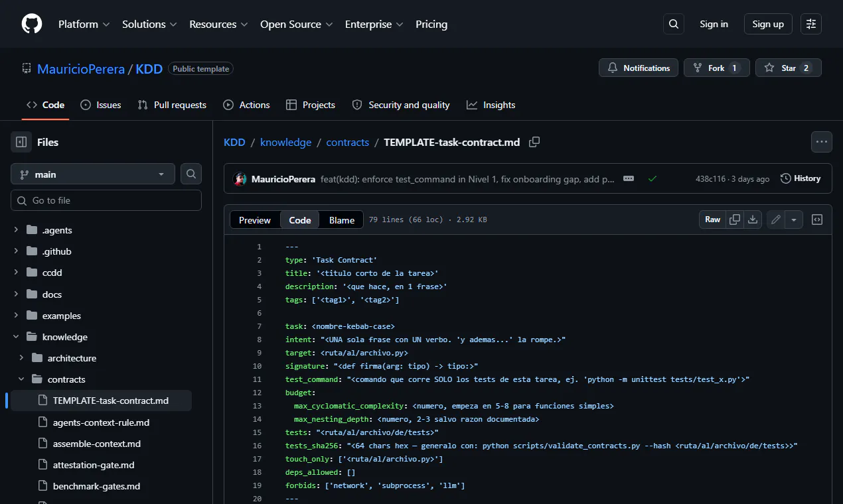Open the main branch dropdown
843x504 pixels.
(x=93, y=174)
